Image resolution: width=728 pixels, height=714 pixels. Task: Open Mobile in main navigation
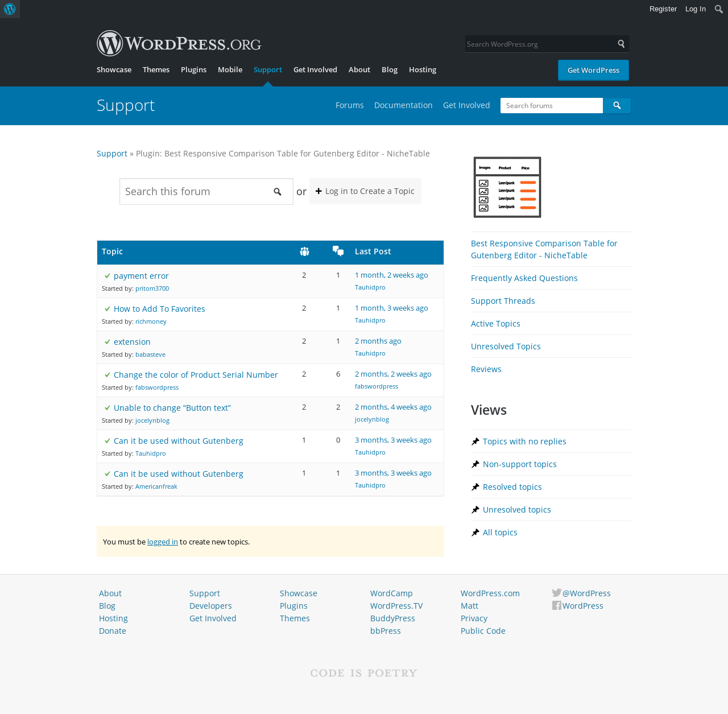pos(230,69)
